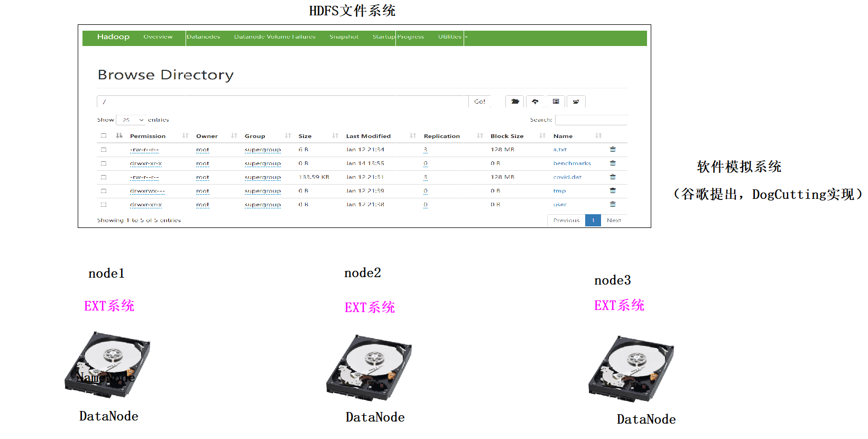Click permission -rw-r--r-- of a.txt
The height and width of the screenshot is (439, 868).
point(144,150)
